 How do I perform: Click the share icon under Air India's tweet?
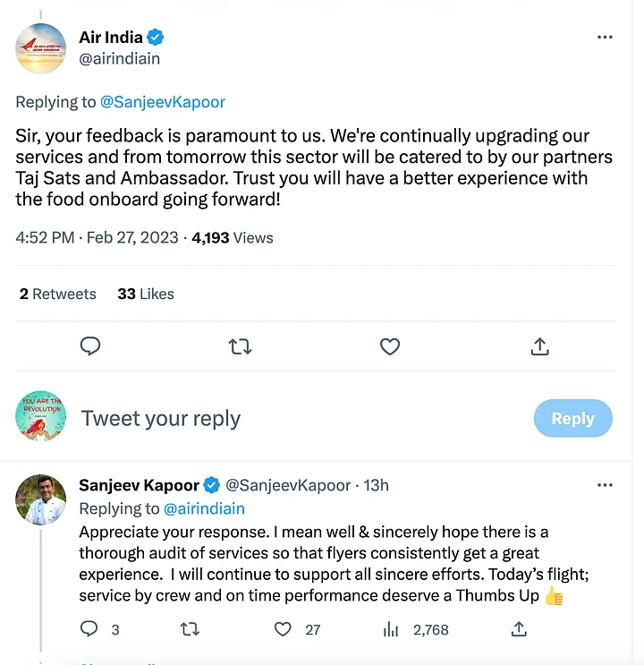[x=539, y=346]
